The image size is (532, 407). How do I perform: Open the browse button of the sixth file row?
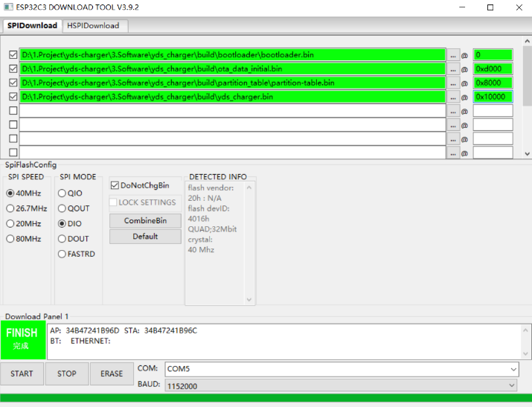tap(453, 125)
